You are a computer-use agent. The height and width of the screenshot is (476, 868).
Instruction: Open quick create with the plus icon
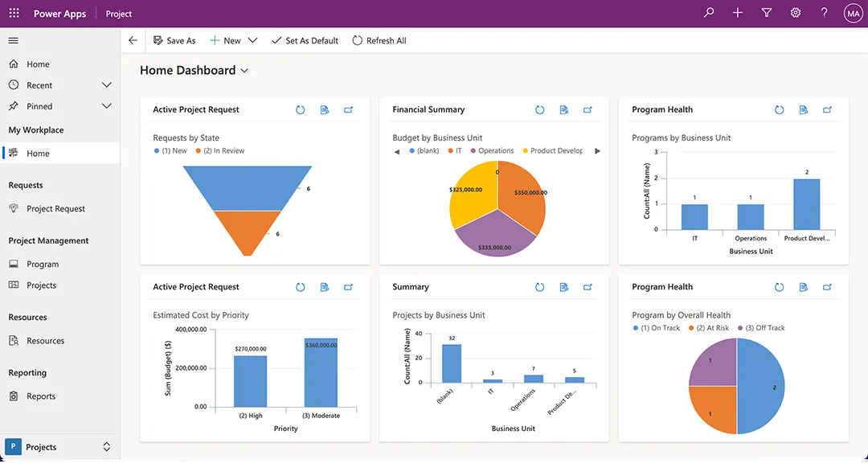click(737, 13)
